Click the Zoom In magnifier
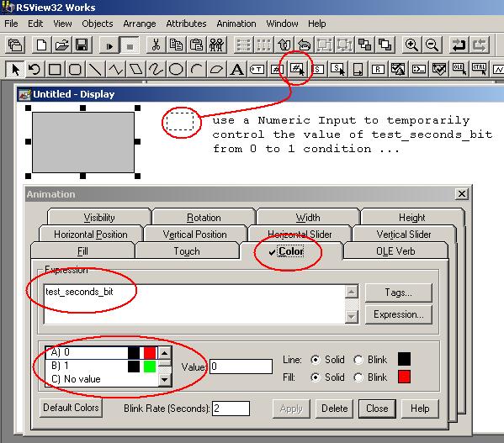This screenshot has height=443, width=504. click(x=411, y=45)
